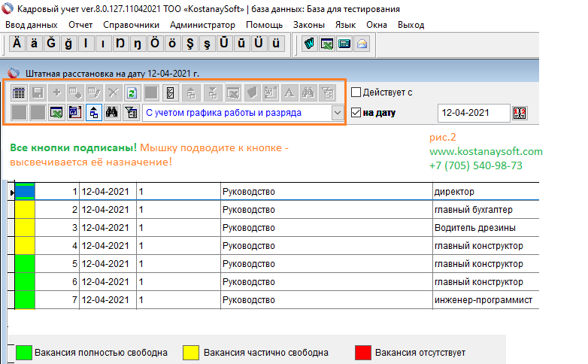Click the red 'Вакансия отсутствует' legend swatch

(363, 353)
